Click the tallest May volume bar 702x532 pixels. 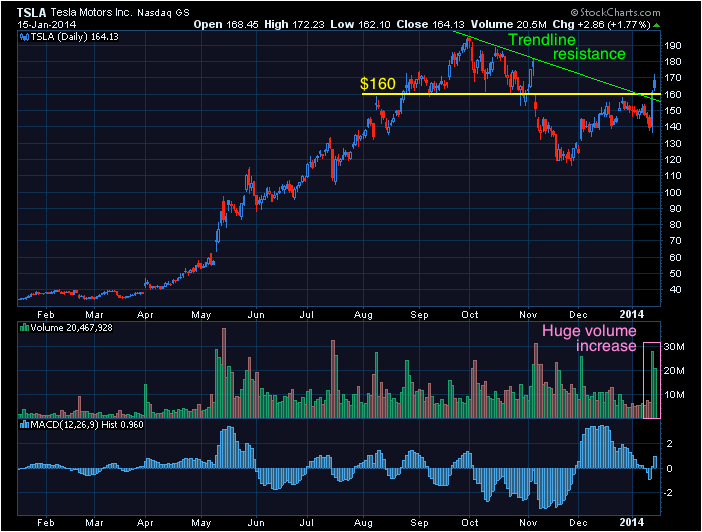pos(224,373)
